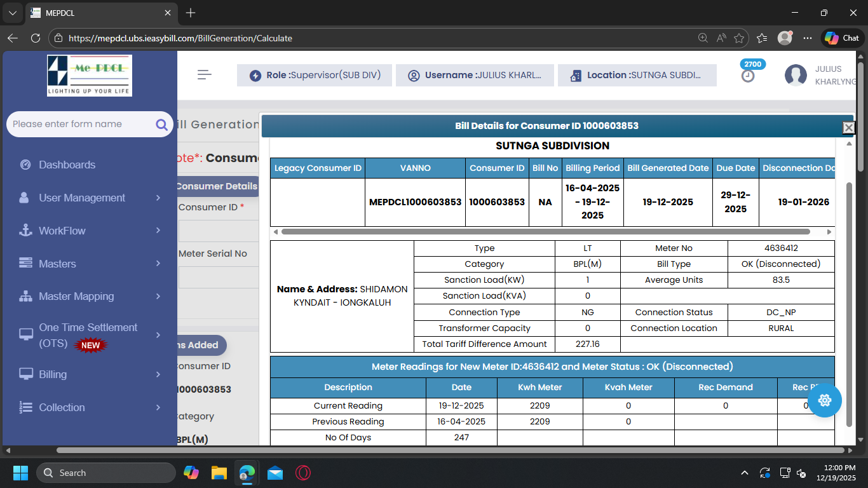Open One Time Settlement (OTS) menu

point(90,335)
